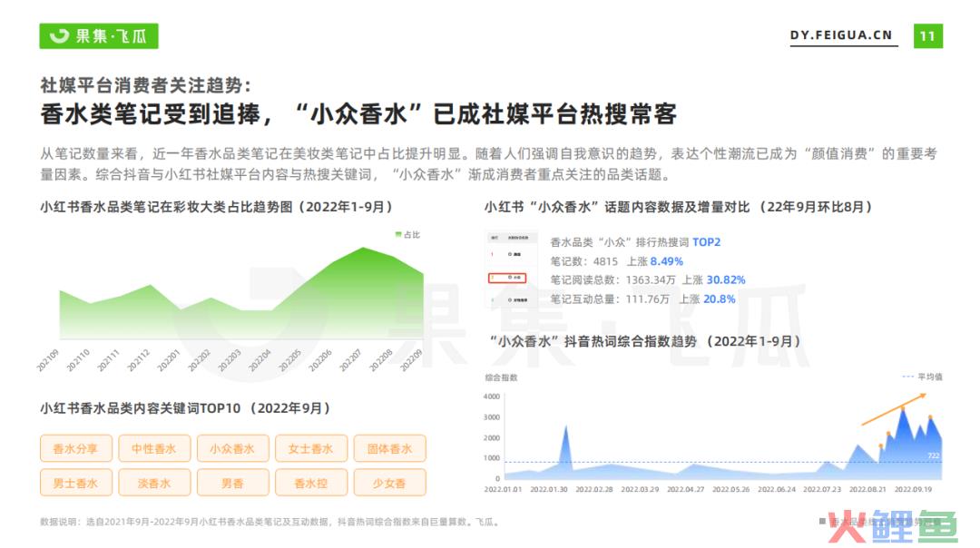Click the 抖音热词综合指数趋势 chart title
980x548 pixels.
pos(645,341)
